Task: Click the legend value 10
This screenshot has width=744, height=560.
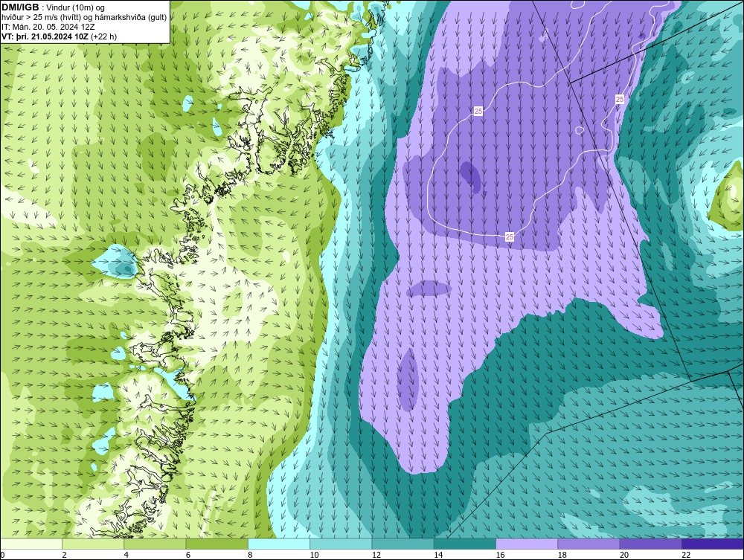Action: [314, 555]
